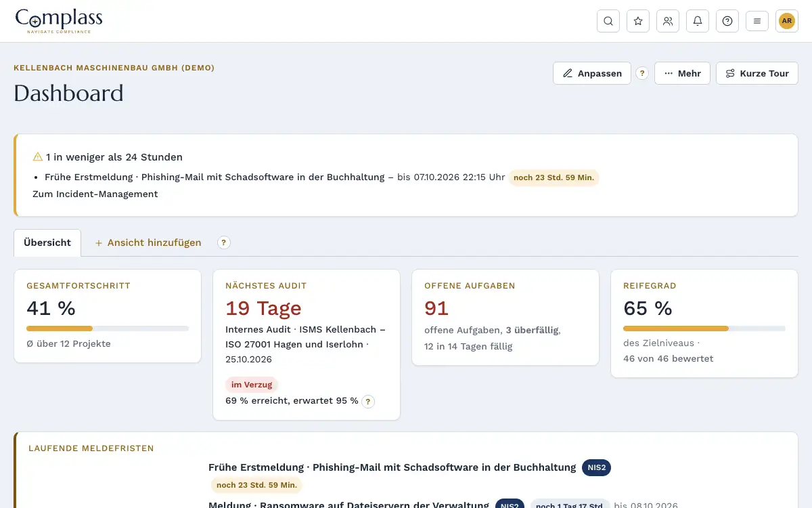This screenshot has width=812, height=508.
Task: Click the help icon in the top header
Action: point(727,21)
